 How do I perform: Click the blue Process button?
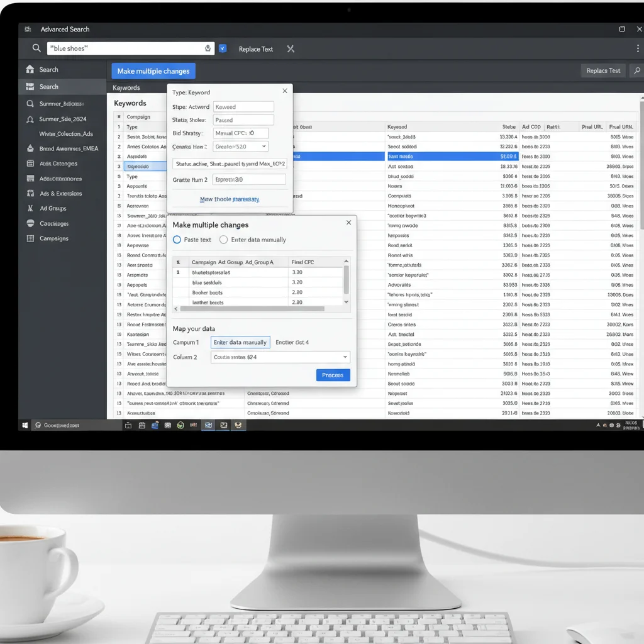click(x=333, y=375)
